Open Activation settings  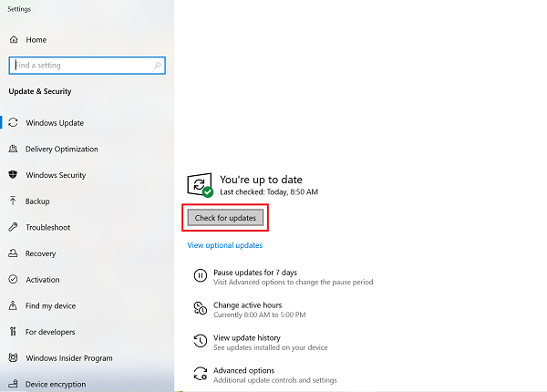(x=43, y=280)
